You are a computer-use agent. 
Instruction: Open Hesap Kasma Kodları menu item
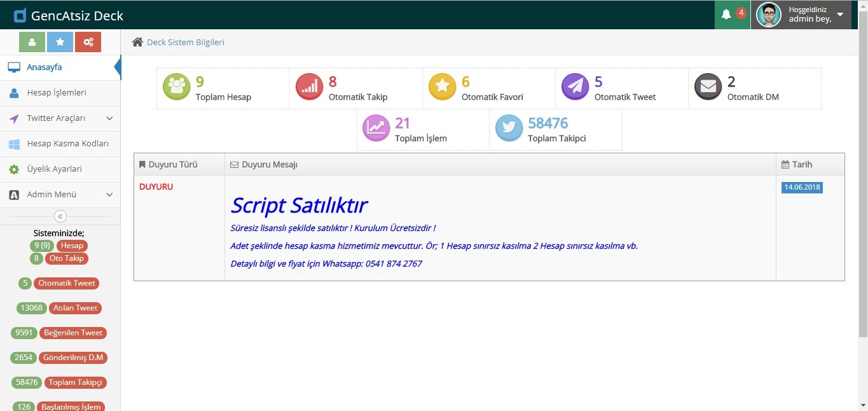pyautogui.click(x=67, y=144)
